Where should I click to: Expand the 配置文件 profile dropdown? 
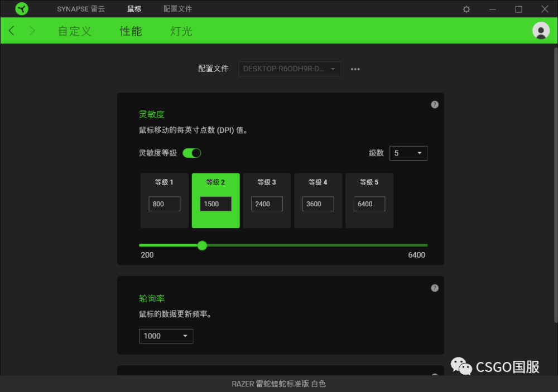point(290,69)
